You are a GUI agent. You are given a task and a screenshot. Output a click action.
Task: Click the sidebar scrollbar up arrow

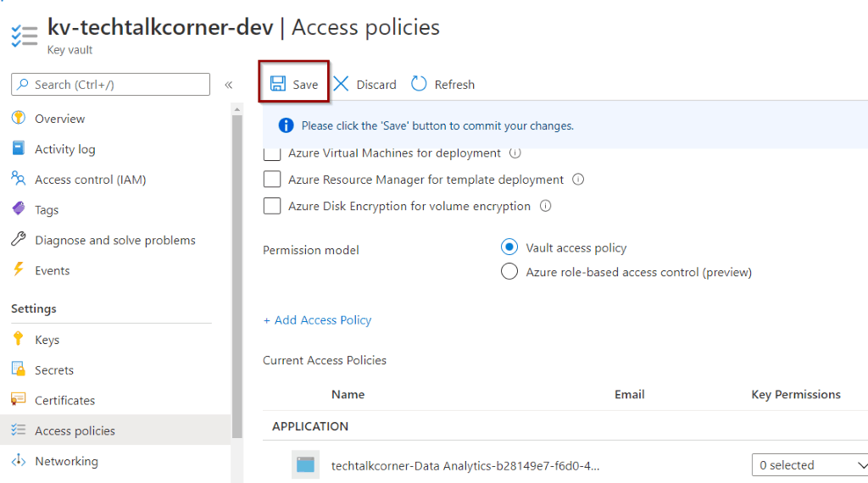[x=237, y=109]
